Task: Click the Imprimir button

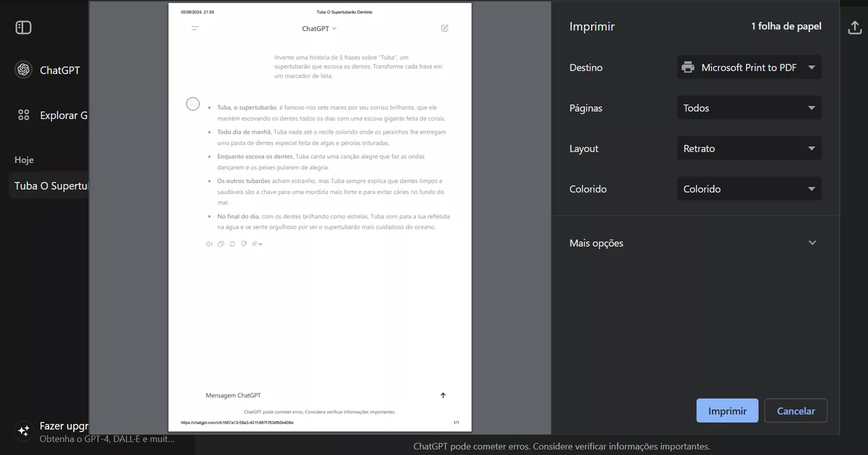Action: click(x=728, y=411)
